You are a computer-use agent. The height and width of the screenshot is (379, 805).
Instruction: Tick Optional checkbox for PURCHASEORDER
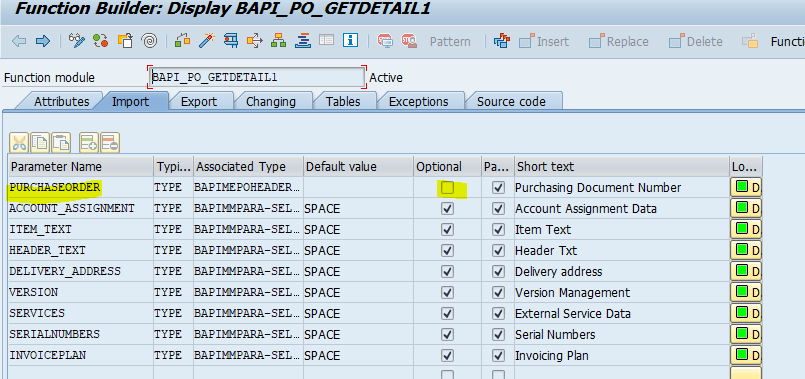click(448, 187)
